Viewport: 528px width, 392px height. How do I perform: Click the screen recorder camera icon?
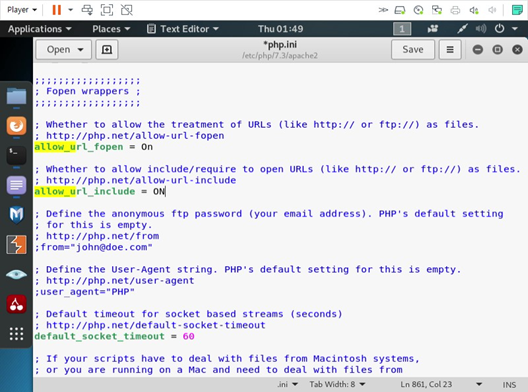433,29
